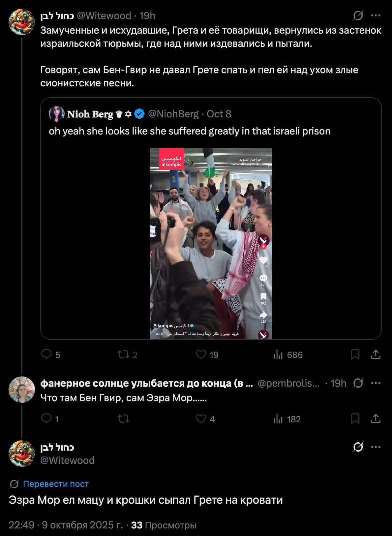Like the pembrolis reply with 4 likes
The width and height of the screenshot is (392, 536).
coord(201,419)
